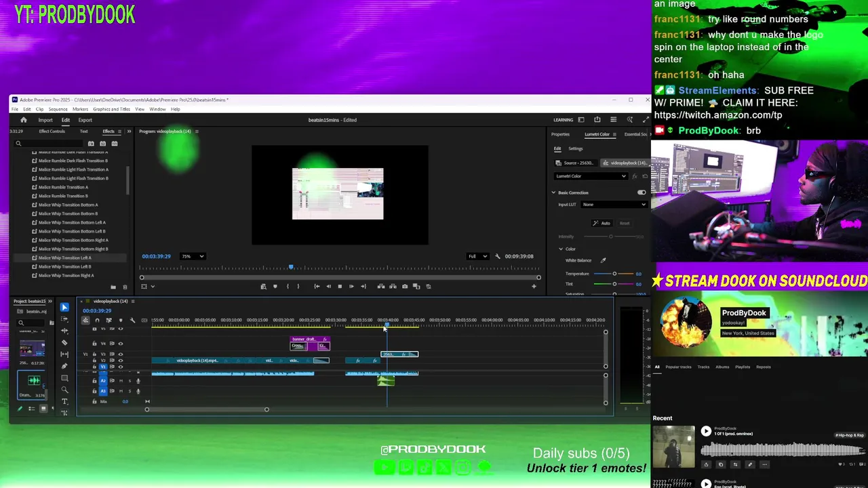Image resolution: width=868 pixels, height=488 pixels.
Task: Select the Track Select Forward tool
Action: (x=64, y=319)
